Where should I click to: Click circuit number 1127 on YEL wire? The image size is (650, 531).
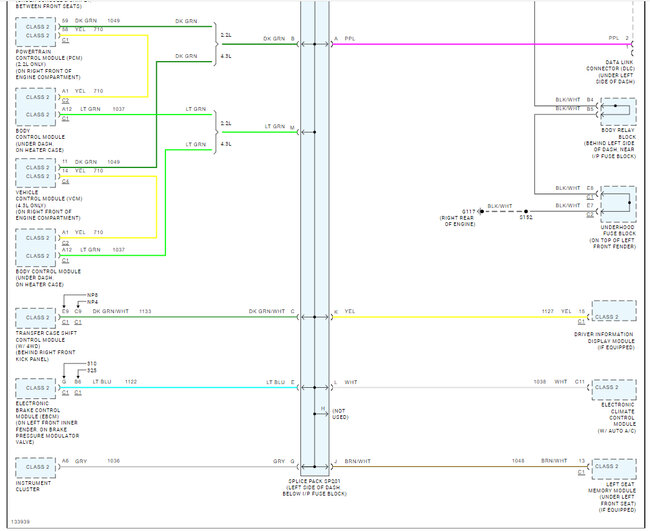(x=548, y=311)
